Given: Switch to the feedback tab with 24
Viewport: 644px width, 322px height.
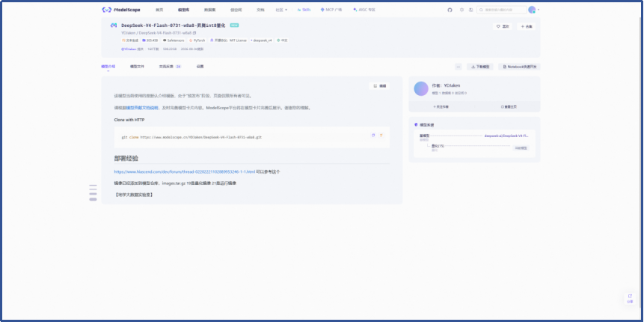Looking at the screenshot, I should click(170, 66).
